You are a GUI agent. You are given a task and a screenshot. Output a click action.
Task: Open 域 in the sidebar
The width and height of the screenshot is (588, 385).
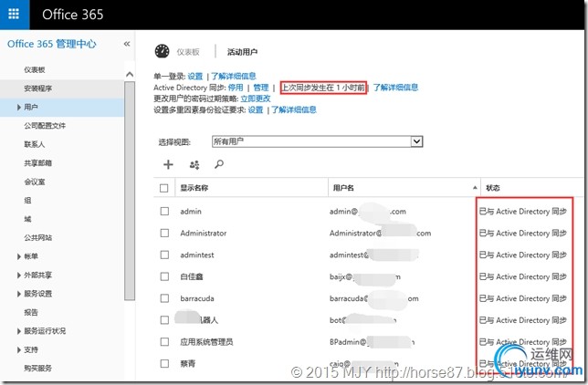tap(27, 219)
